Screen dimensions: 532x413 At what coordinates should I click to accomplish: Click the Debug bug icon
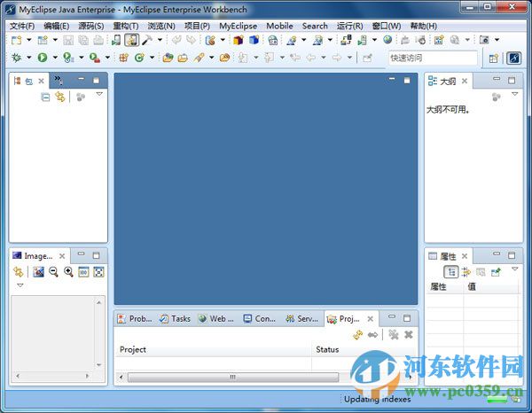(16, 58)
